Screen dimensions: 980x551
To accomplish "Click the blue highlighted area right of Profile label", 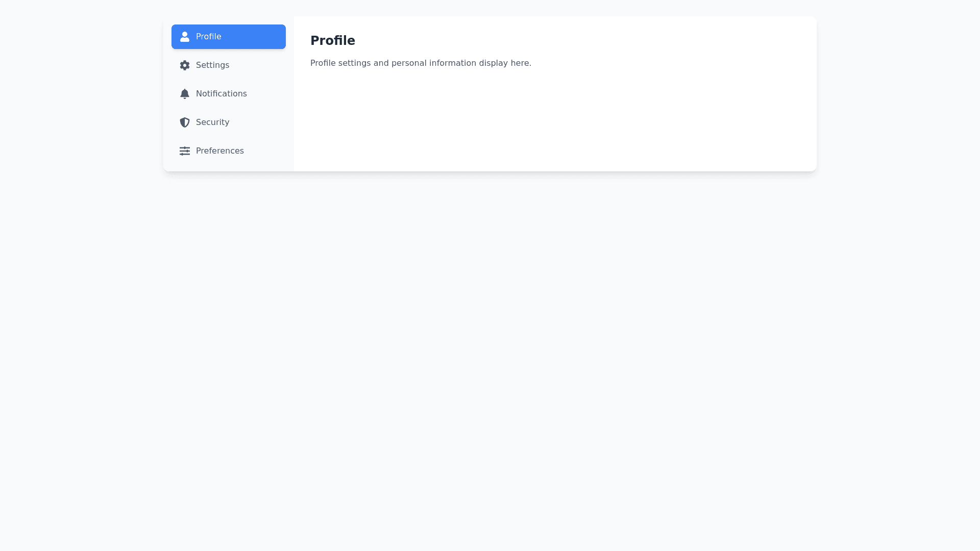I will [255, 37].
